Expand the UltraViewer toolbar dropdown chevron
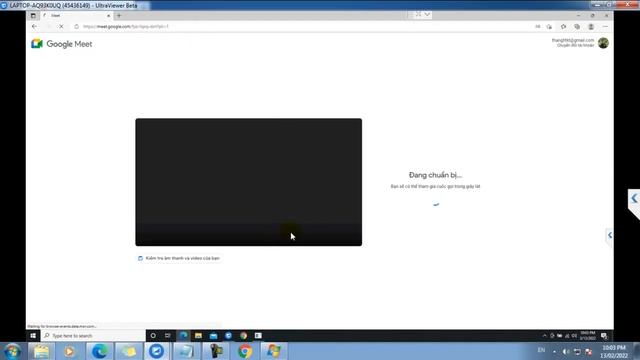 [x=427, y=14]
